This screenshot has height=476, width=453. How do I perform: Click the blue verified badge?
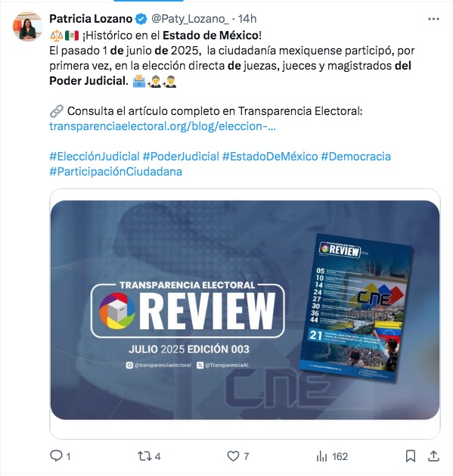click(x=141, y=19)
